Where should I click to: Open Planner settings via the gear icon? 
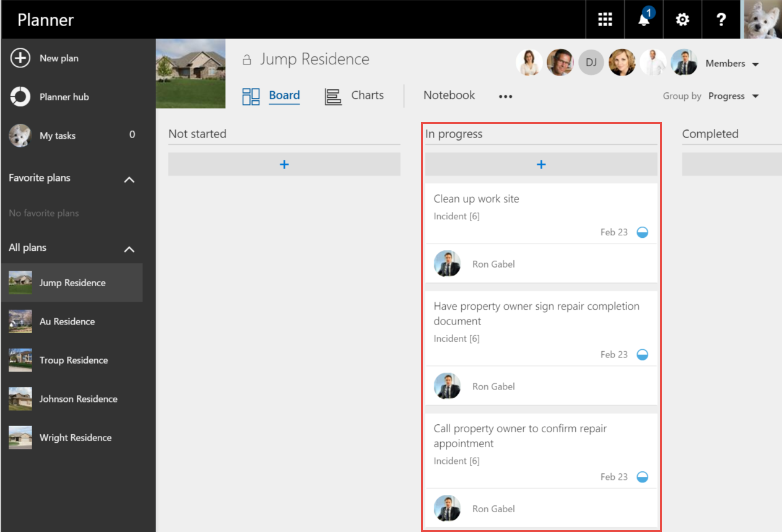(x=682, y=19)
